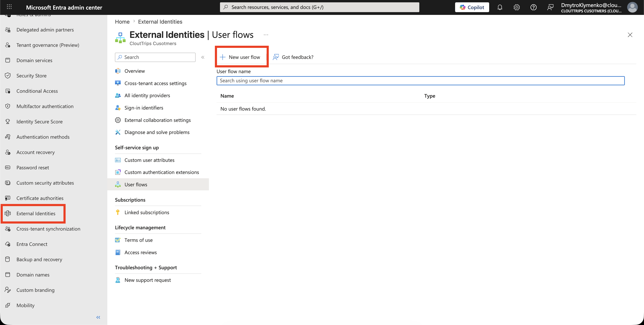Open the portal settings gear icon

[x=516, y=7]
